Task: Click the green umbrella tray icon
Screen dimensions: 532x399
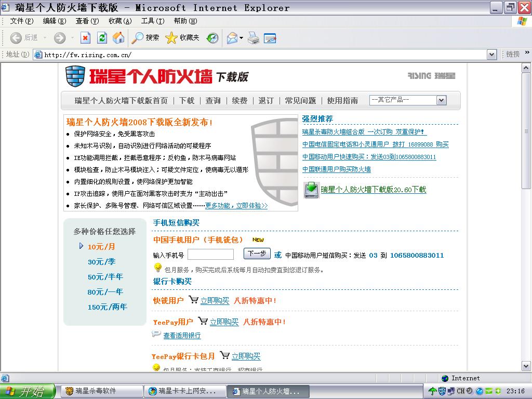Action: coord(432,391)
